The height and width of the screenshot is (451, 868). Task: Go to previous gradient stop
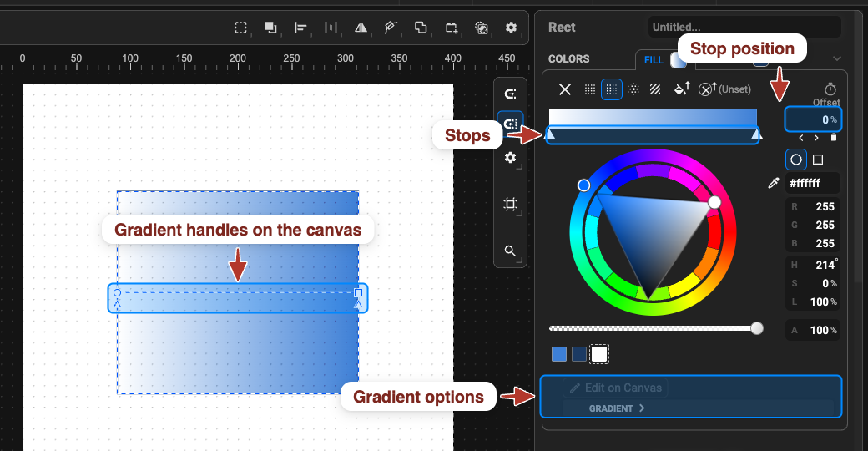[801, 138]
